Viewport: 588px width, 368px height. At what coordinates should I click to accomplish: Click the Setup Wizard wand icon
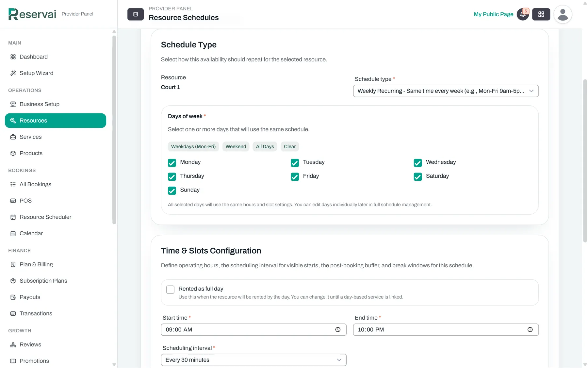(x=13, y=73)
